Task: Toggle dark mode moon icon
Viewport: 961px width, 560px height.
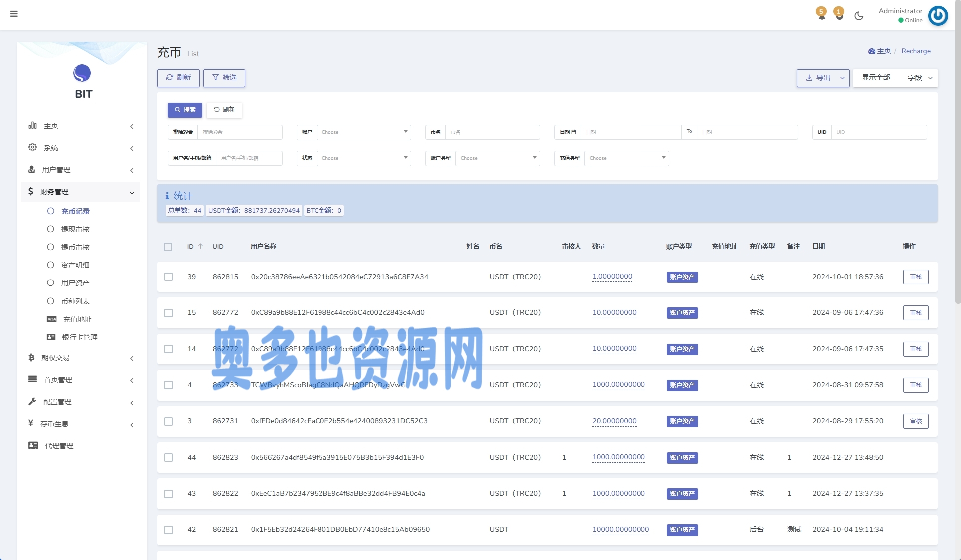Action: 859,16
